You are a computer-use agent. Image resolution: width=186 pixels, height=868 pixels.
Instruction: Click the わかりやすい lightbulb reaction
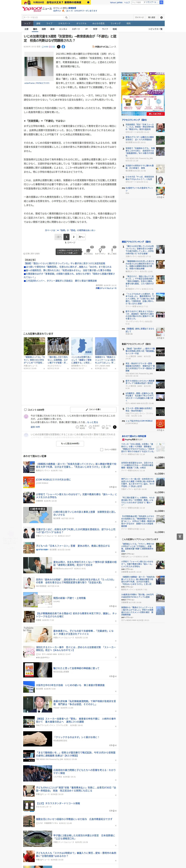tap(100, 250)
